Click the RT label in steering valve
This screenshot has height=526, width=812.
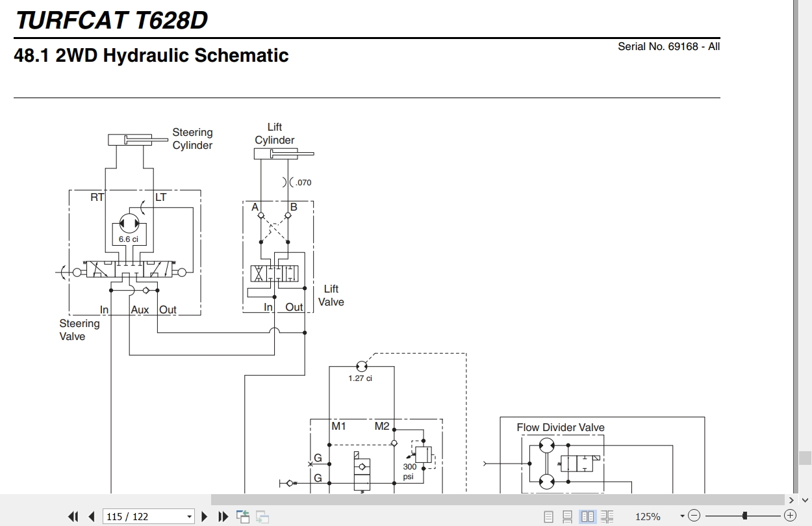click(97, 198)
